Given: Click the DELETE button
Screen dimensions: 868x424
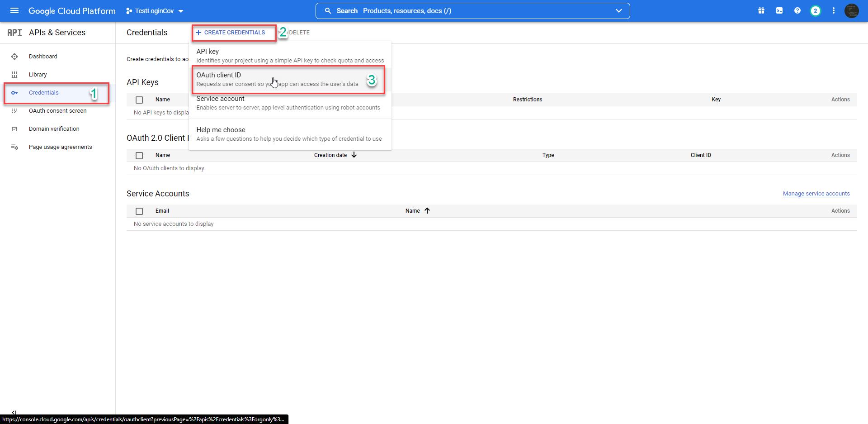Looking at the screenshot, I should [x=299, y=33].
